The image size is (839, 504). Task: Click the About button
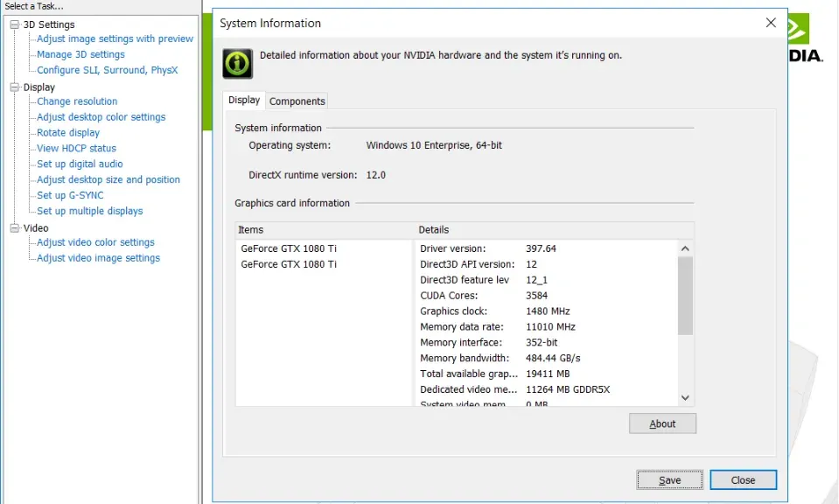click(x=662, y=423)
